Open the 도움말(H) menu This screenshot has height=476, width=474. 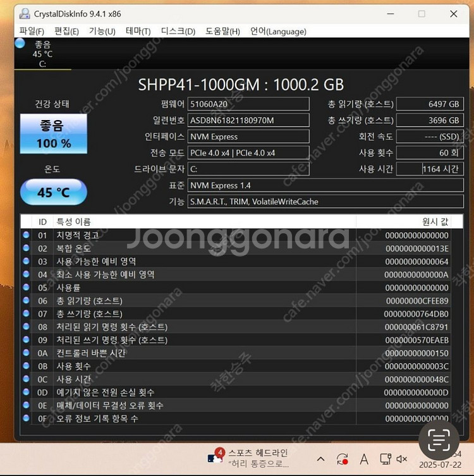pos(222,31)
